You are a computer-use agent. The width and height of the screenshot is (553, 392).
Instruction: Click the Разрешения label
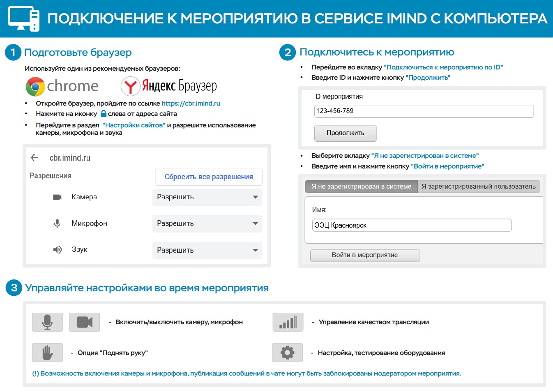coord(51,176)
